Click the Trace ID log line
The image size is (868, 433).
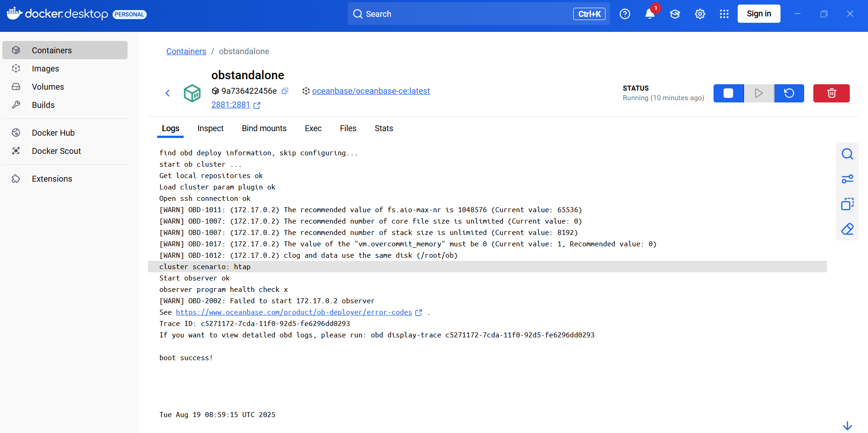(x=255, y=324)
